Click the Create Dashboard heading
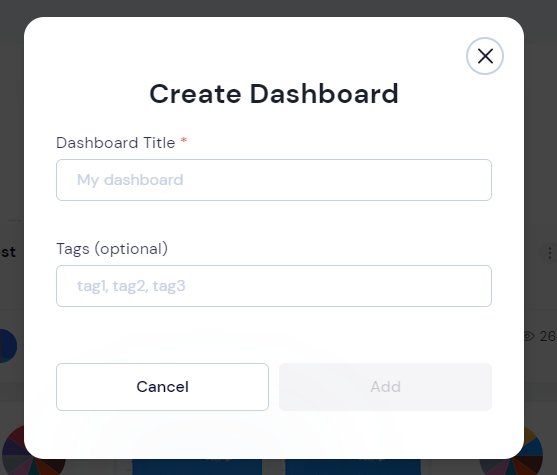Image resolution: width=557 pixels, height=475 pixels. [274, 94]
